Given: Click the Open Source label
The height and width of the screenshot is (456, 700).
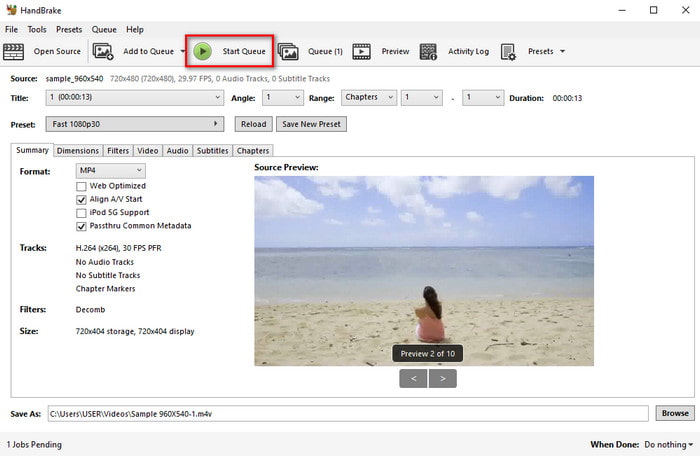Looking at the screenshot, I should pyautogui.click(x=57, y=51).
